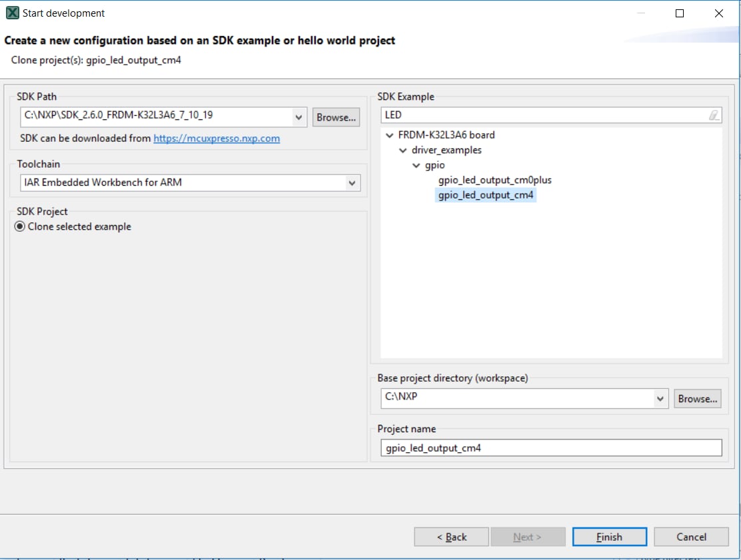Browse for the SDK path
This screenshot has height=560, width=741.
(x=336, y=117)
